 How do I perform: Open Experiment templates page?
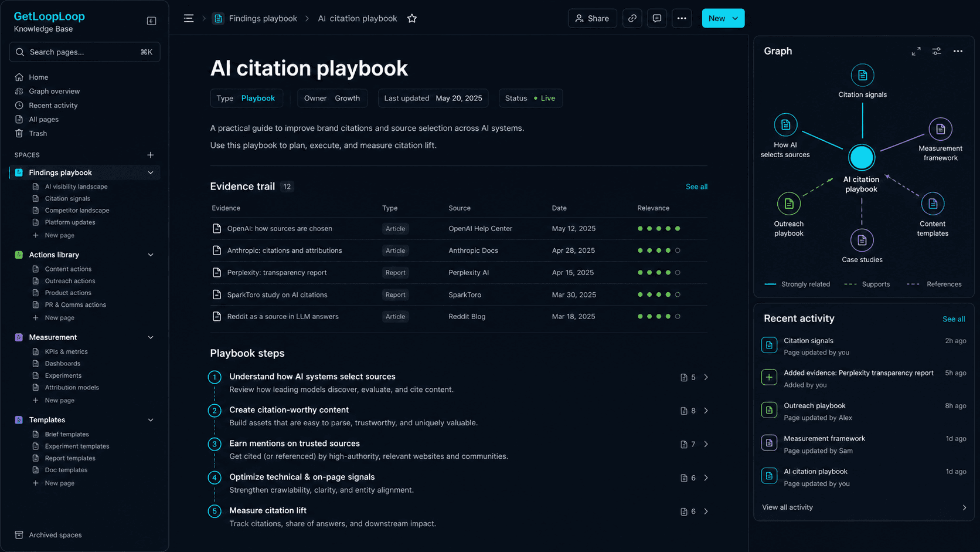point(77,446)
